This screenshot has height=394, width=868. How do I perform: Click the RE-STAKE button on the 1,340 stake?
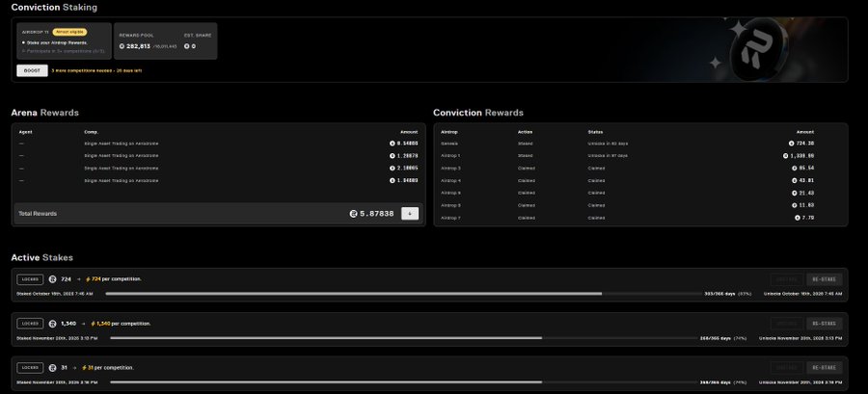tap(825, 324)
